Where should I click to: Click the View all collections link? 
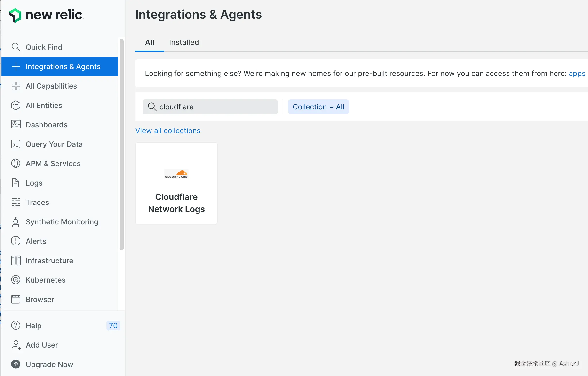[x=168, y=131]
